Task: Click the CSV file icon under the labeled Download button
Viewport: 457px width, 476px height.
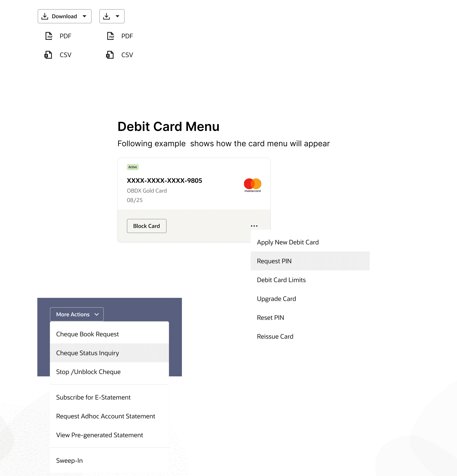Action: pos(48,55)
